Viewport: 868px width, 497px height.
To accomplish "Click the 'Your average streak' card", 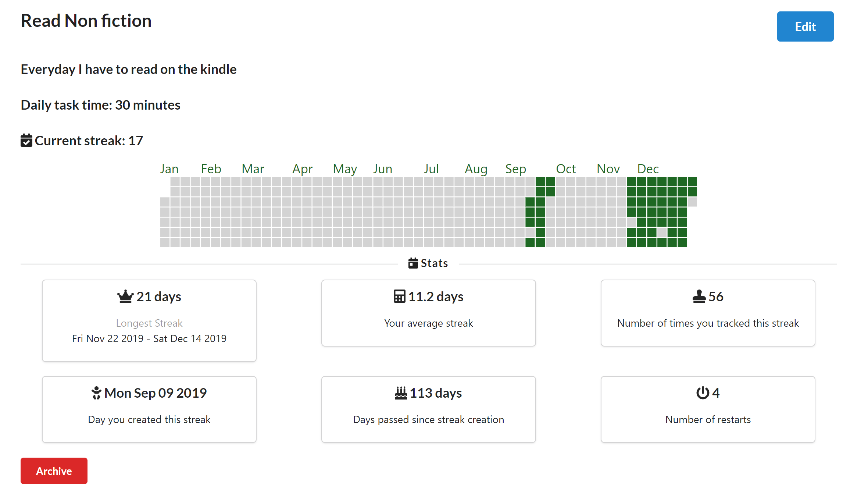I will pos(428,313).
